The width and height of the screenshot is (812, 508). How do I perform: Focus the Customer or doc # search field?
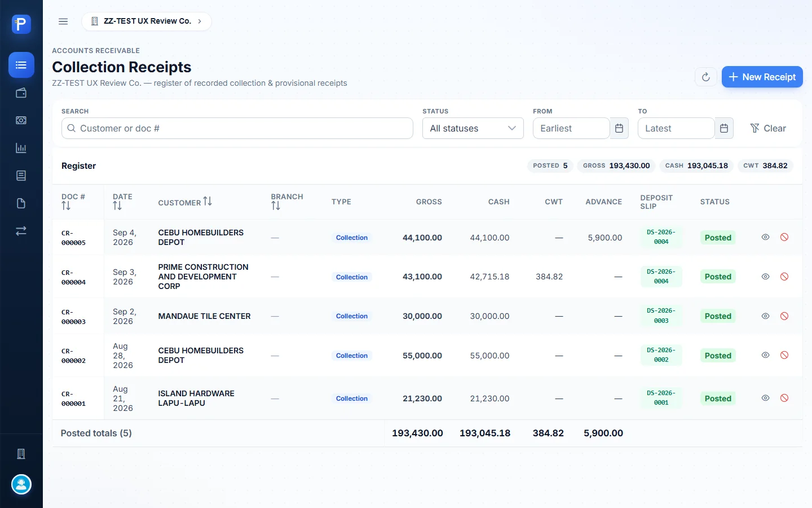pyautogui.click(x=237, y=128)
